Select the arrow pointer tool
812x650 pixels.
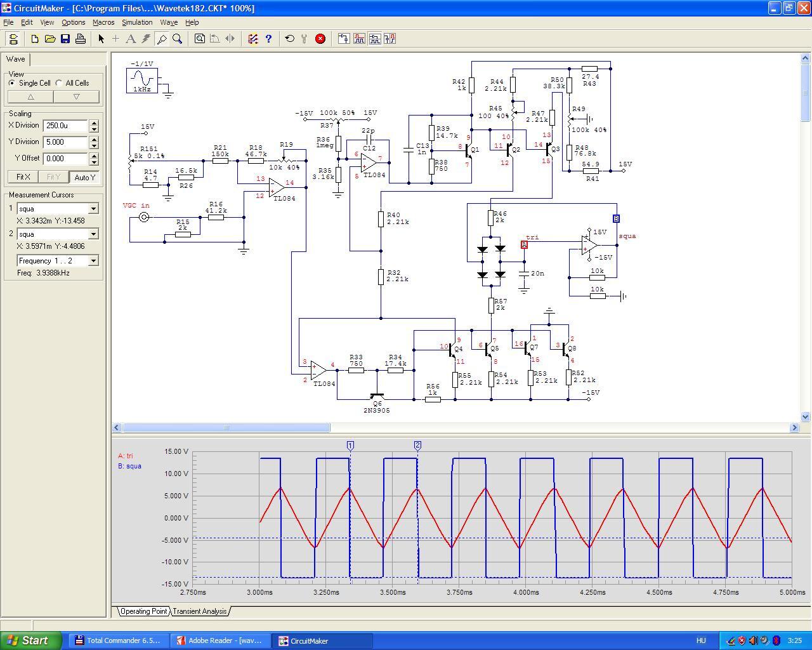(x=101, y=39)
